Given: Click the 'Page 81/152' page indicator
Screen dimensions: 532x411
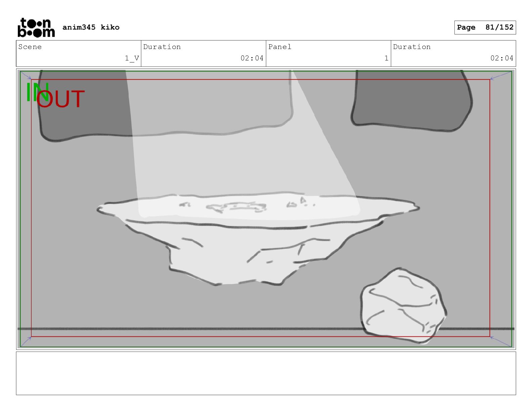Looking at the screenshot, I should 485,28.
